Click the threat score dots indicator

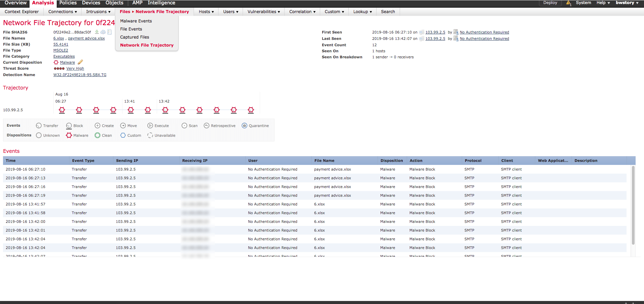pos(59,68)
